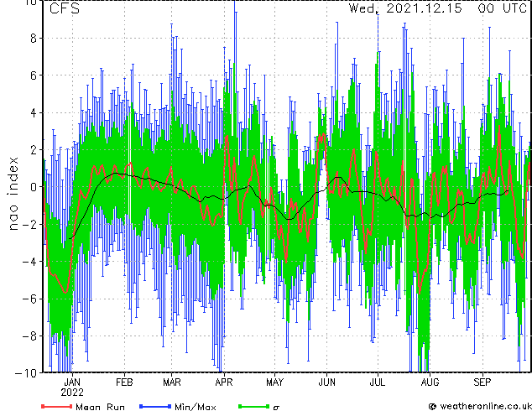Click the weatheronline.co.uk credit text
The image size is (532, 411).
(x=485, y=406)
